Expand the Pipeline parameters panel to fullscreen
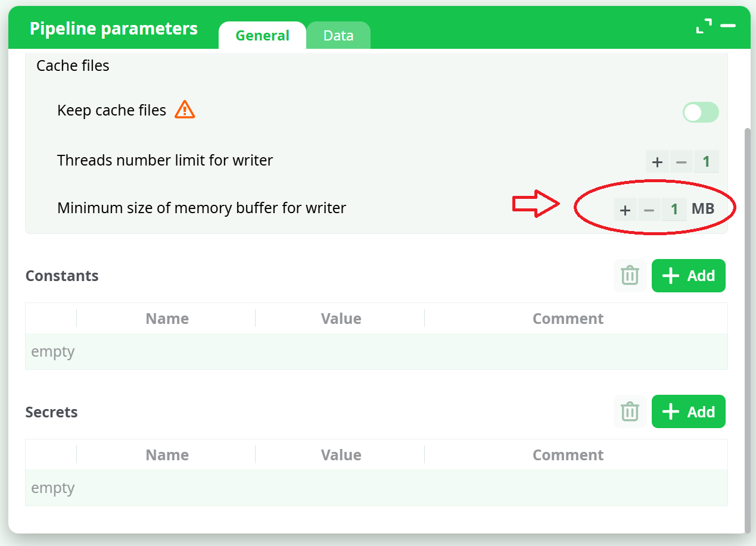 [x=704, y=26]
